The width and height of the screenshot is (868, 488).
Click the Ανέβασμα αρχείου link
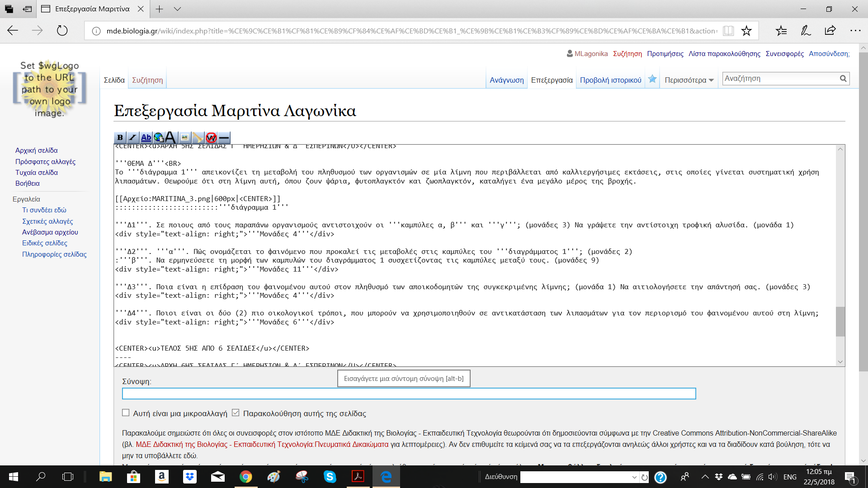(x=50, y=232)
